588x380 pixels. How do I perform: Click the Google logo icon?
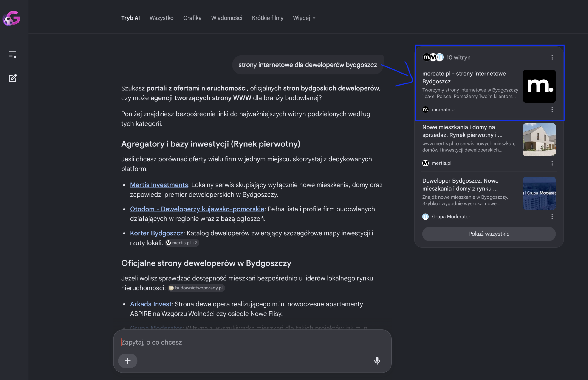(11, 18)
